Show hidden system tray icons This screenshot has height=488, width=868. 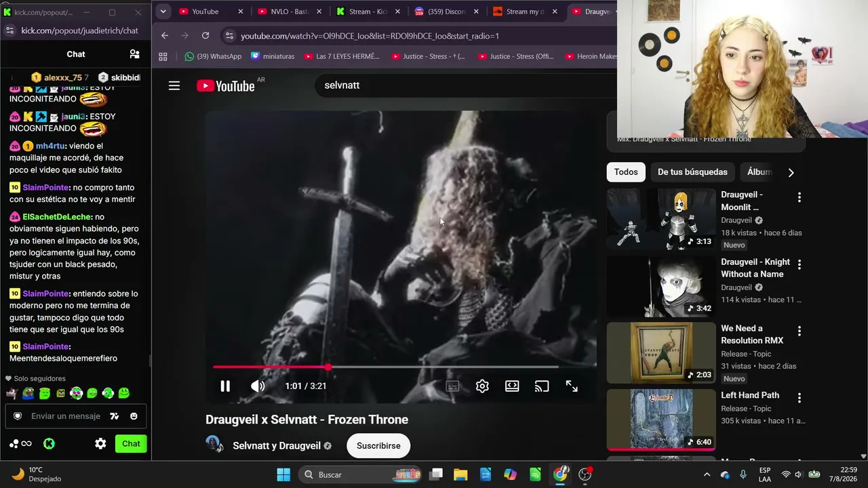[x=707, y=474]
